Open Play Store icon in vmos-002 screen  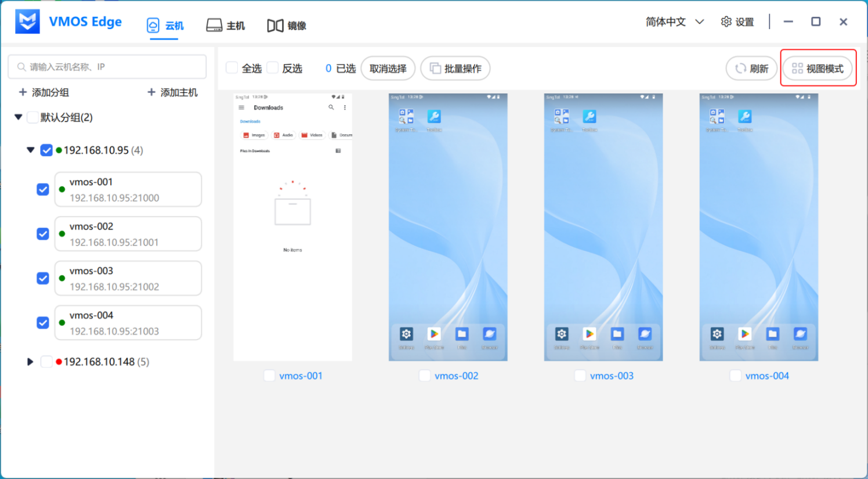(x=434, y=334)
